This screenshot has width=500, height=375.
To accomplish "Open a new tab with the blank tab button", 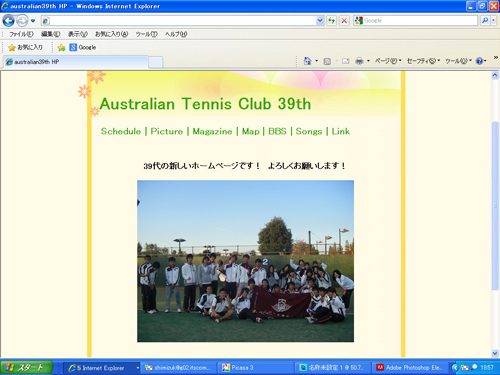I will click(x=155, y=62).
